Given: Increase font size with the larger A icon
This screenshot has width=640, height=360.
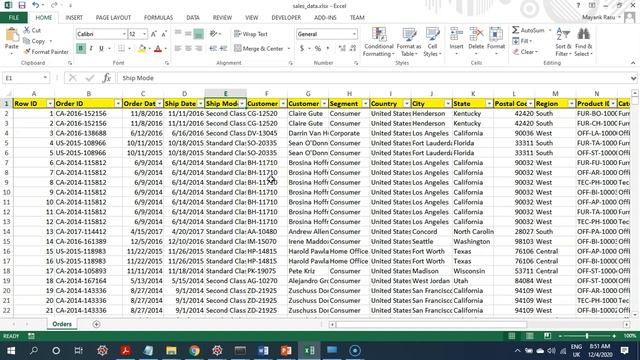Looking at the screenshot, I should click(x=153, y=34).
